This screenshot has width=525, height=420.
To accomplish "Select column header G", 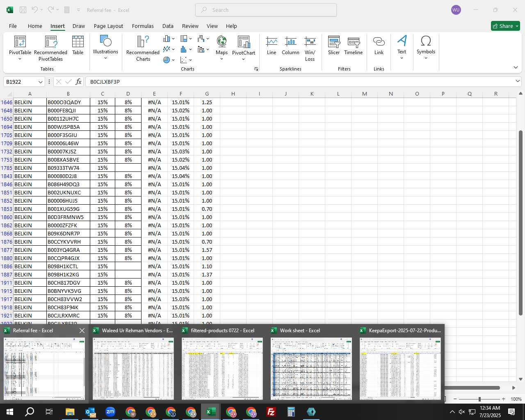I will pyautogui.click(x=207, y=94).
